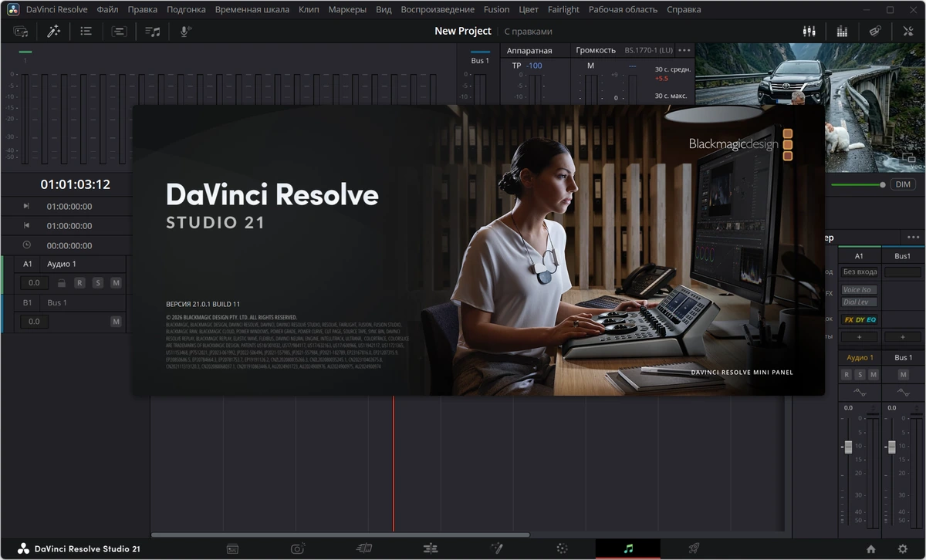Add bus send plus button on A1 channel
Image resolution: width=926 pixels, height=560 pixels.
pos(860,337)
